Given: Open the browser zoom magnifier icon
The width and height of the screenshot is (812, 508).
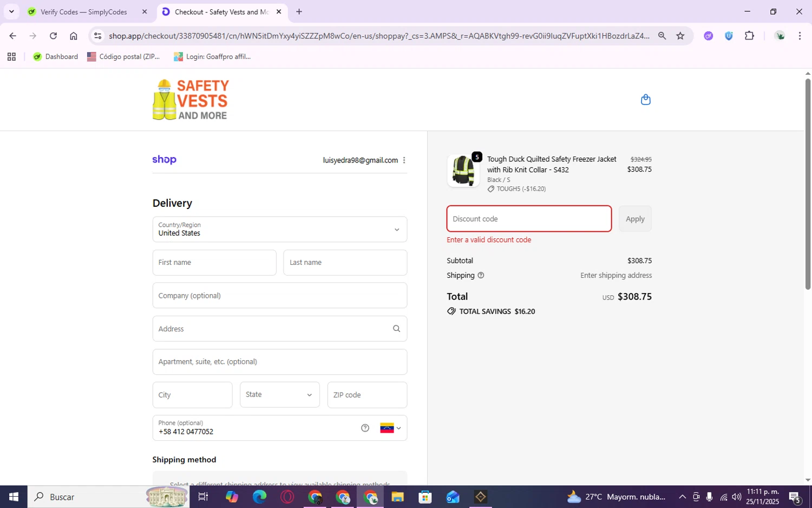Looking at the screenshot, I should pyautogui.click(x=662, y=36).
